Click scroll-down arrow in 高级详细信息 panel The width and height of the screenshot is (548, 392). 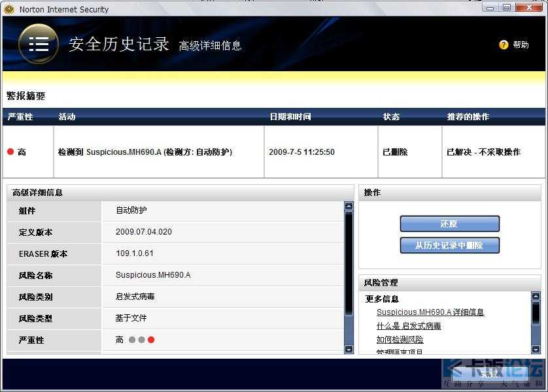coord(349,349)
